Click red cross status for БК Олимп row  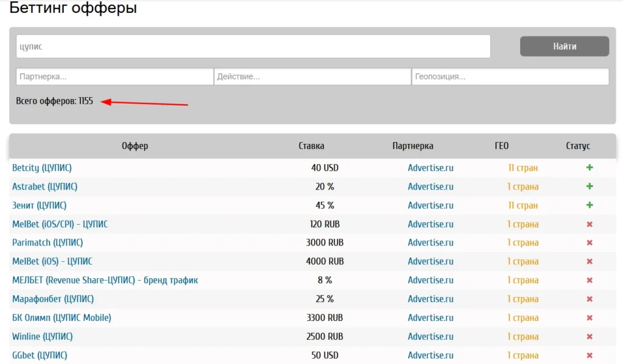point(590,318)
